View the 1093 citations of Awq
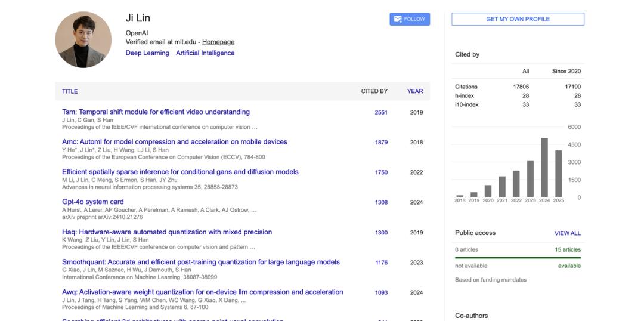Image resolution: width=644 pixels, height=321 pixels. tap(381, 292)
